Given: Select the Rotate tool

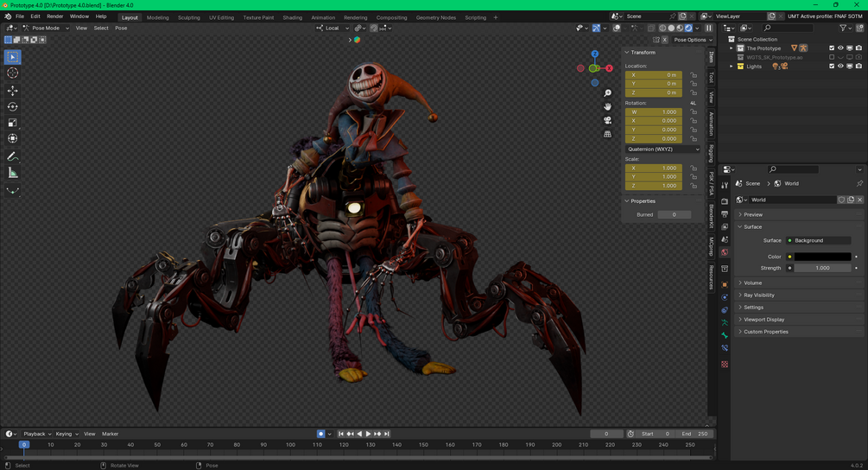Looking at the screenshot, I should (13, 107).
